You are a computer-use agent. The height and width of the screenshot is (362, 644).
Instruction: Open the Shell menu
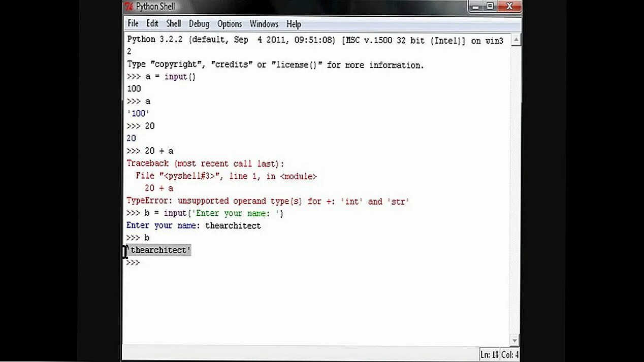click(174, 24)
